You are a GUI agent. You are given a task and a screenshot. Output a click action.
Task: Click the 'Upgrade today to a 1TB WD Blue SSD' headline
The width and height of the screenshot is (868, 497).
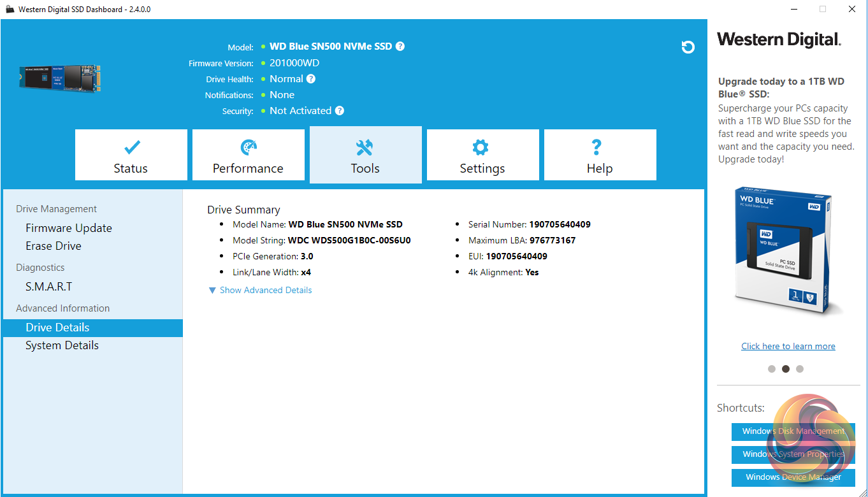781,88
